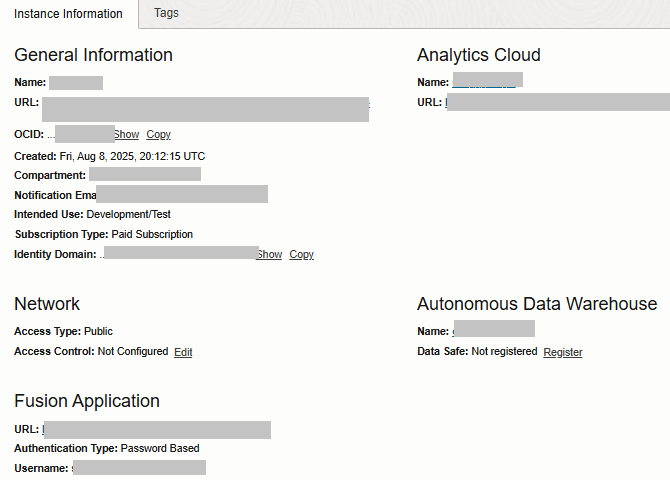Show the full OCID value

(x=126, y=134)
